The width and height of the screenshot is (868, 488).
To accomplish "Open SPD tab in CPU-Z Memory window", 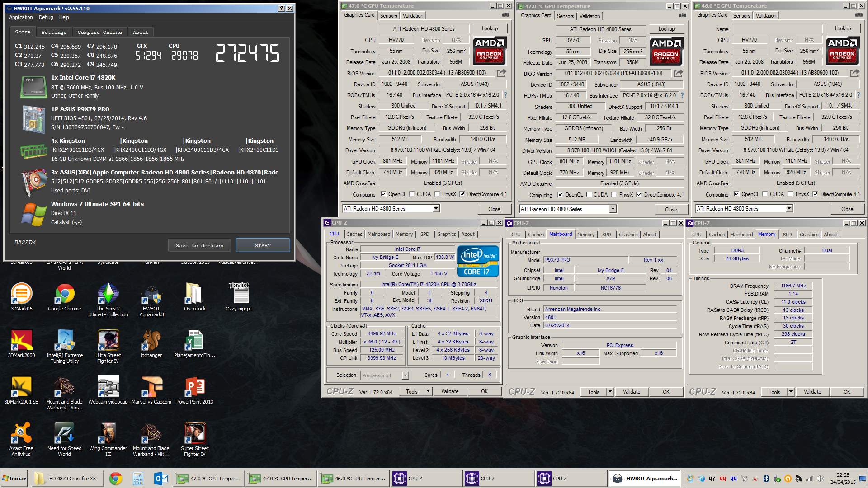I will click(x=787, y=235).
